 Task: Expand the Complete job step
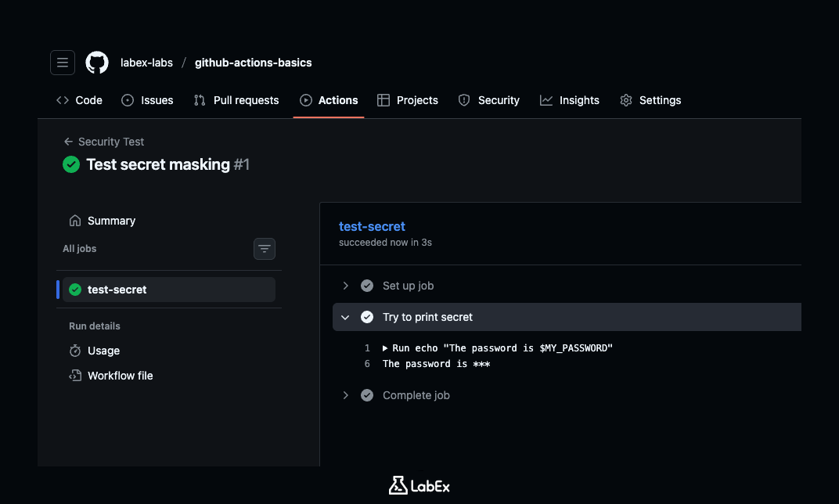[x=346, y=395]
